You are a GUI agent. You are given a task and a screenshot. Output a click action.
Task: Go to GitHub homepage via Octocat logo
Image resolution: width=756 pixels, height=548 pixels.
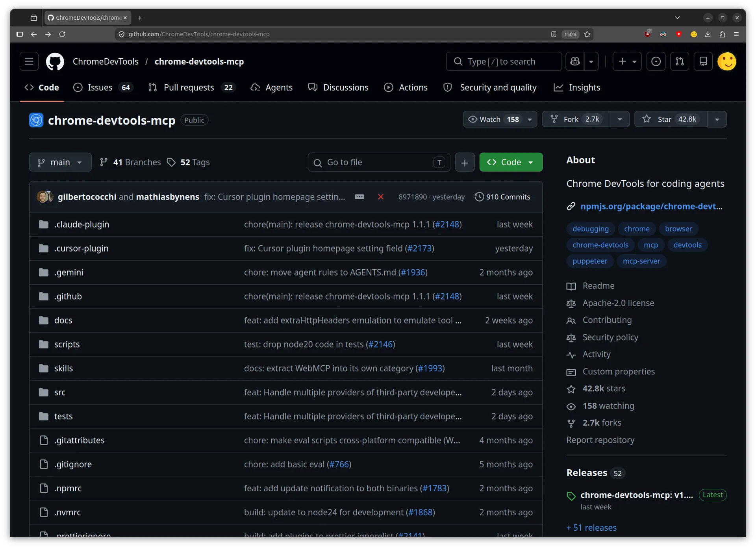click(55, 61)
